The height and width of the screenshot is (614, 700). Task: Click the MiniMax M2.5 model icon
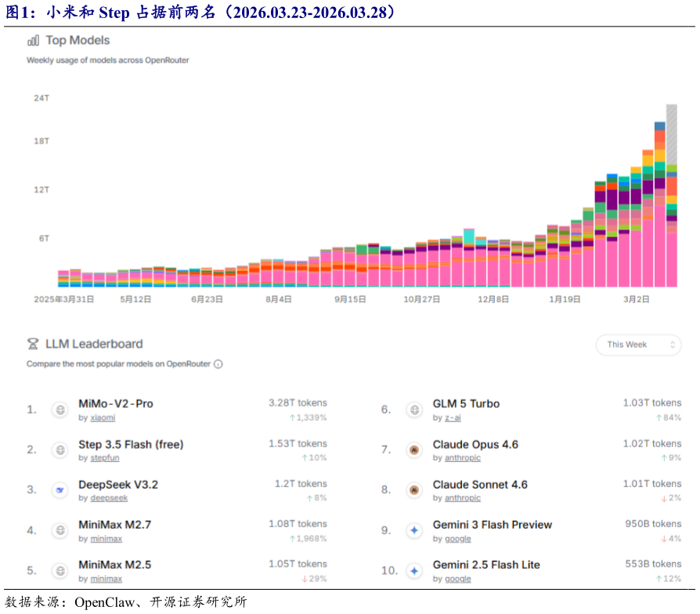coord(60,570)
